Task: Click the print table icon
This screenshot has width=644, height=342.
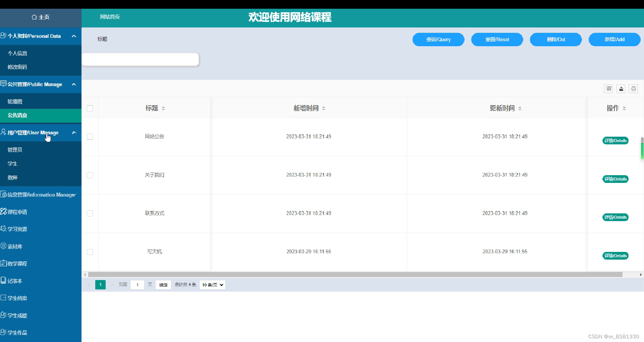Action: [633, 89]
